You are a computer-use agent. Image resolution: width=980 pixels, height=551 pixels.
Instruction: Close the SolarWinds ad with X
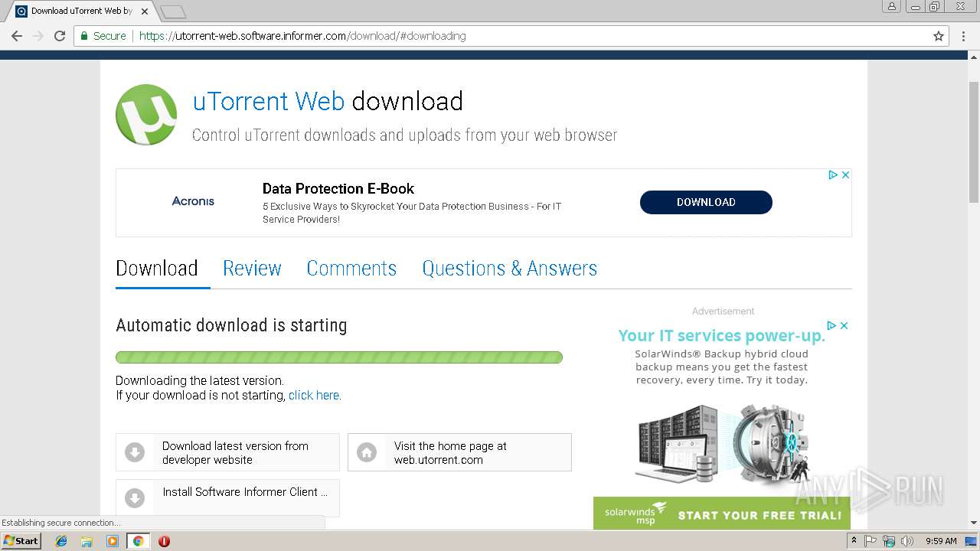click(844, 325)
